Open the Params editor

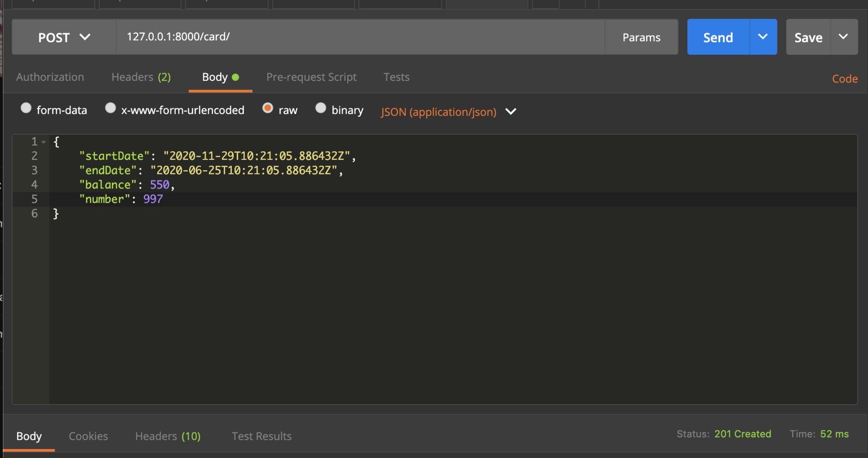coord(641,37)
